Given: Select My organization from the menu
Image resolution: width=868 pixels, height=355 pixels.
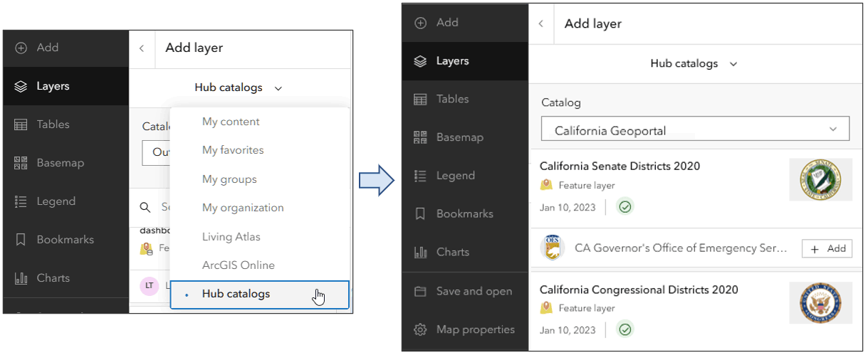Looking at the screenshot, I should click(243, 208).
